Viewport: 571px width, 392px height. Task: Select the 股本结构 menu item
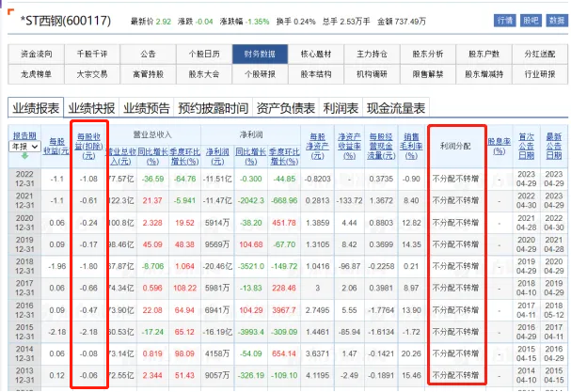(316, 74)
